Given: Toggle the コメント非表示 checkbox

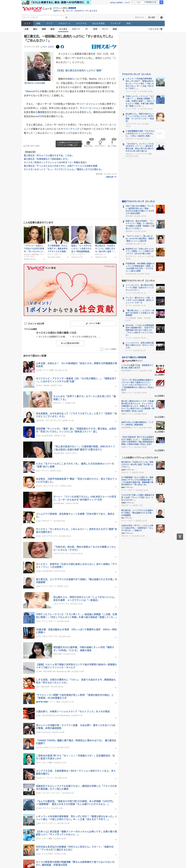Looking at the screenshot, I should (x=102, y=349).
